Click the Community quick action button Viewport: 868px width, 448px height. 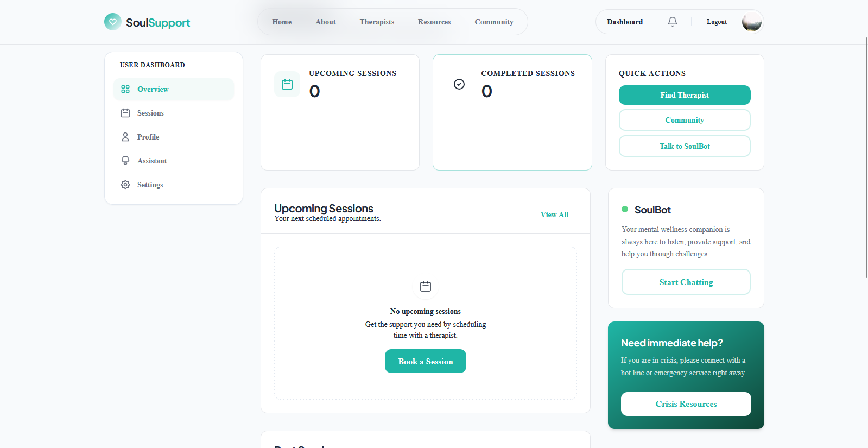[x=685, y=120]
